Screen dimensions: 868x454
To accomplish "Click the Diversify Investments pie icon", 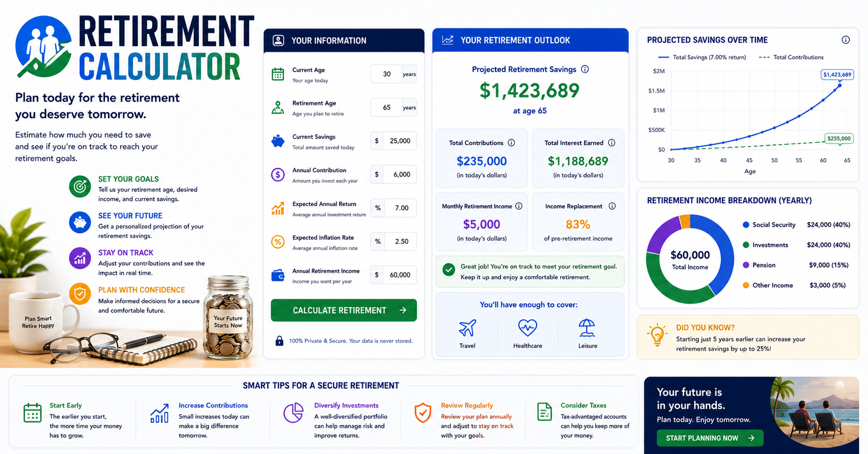I will pyautogui.click(x=293, y=413).
